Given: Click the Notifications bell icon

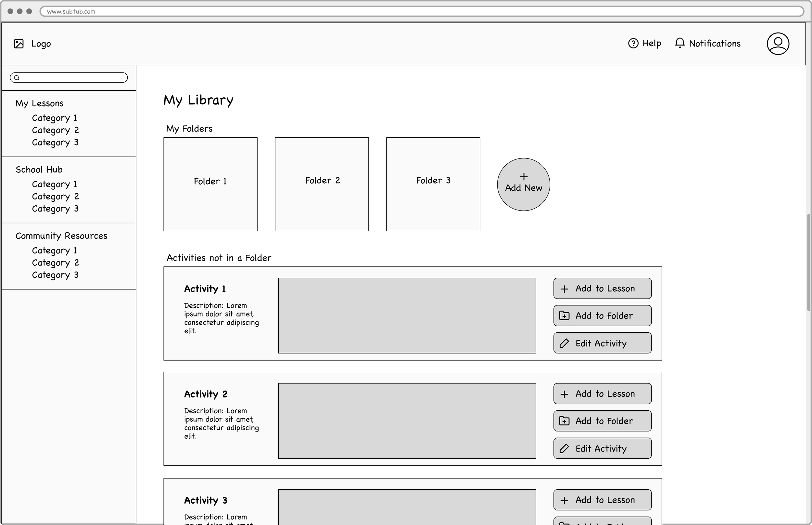Looking at the screenshot, I should coord(679,43).
